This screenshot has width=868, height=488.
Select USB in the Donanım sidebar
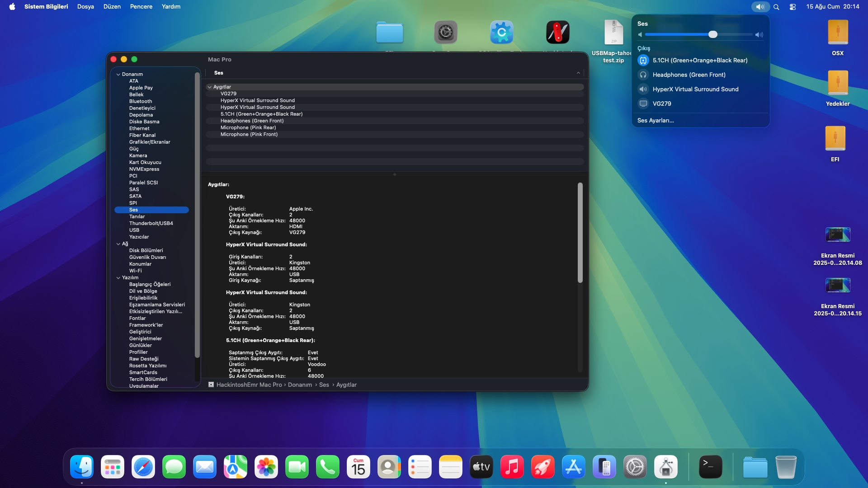pos(134,230)
